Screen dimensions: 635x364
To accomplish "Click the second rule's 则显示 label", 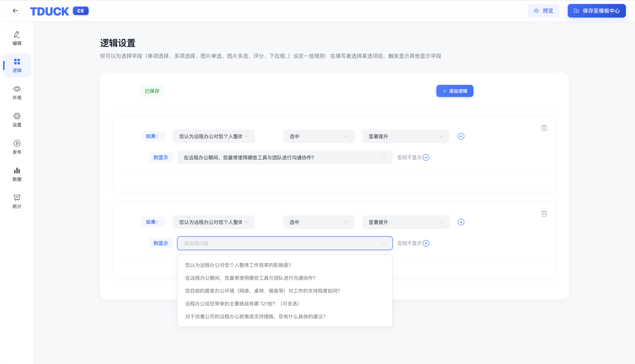I will [x=161, y=243].
